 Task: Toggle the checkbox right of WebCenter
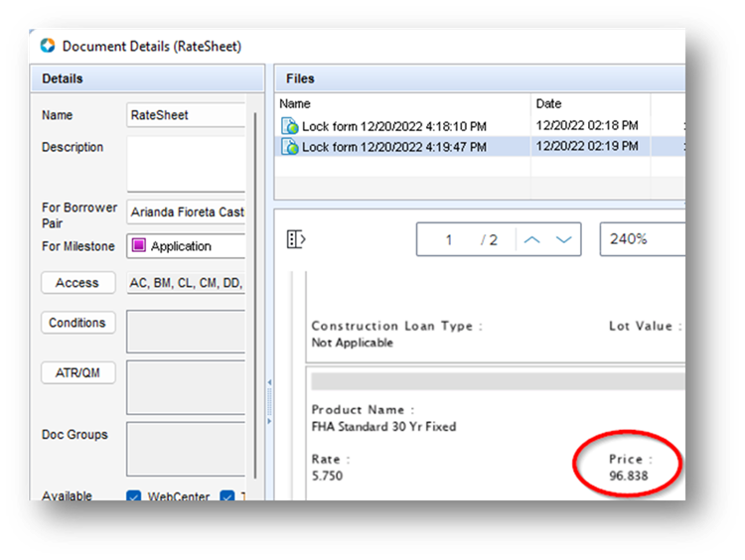[x=227, y=495]
